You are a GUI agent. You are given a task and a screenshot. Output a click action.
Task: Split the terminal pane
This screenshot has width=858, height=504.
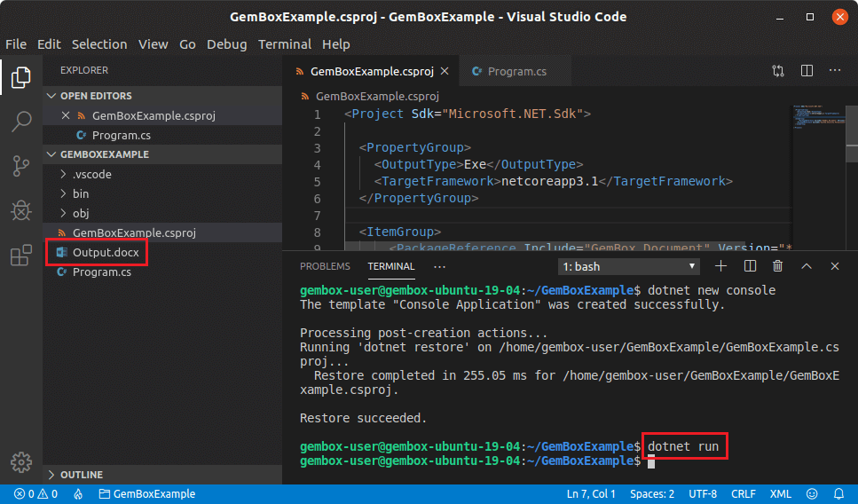click(x=750, y=266)
